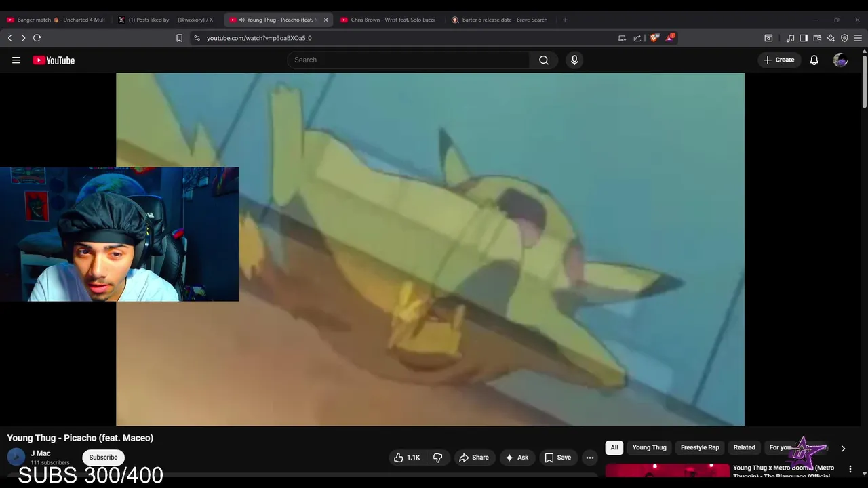
Task: Go forward using the browser forward arrow
Action: [x=23, y=38]
